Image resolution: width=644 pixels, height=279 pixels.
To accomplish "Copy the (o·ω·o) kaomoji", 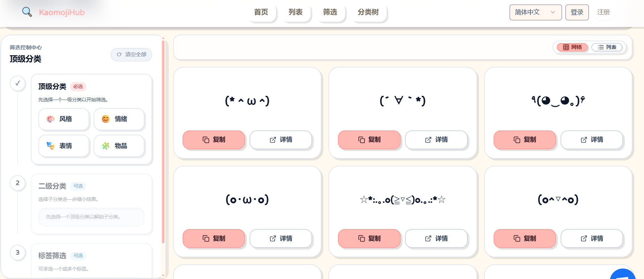I will [214, 238].
